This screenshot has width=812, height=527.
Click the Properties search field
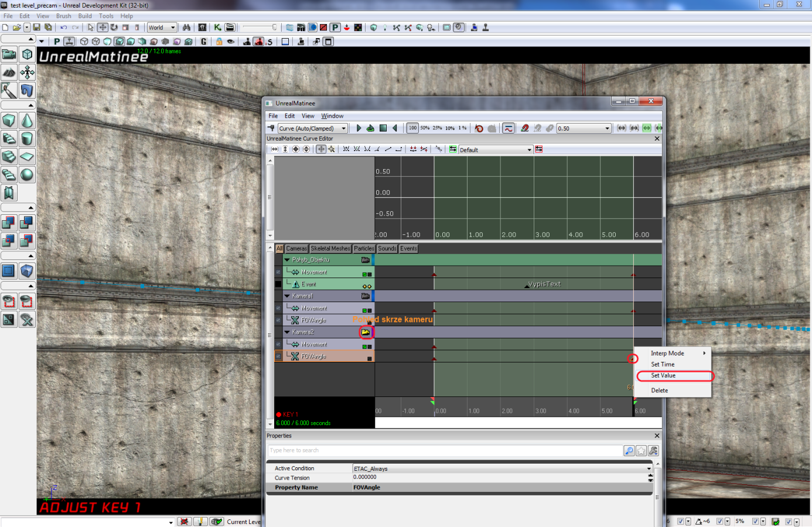(445, 450)
